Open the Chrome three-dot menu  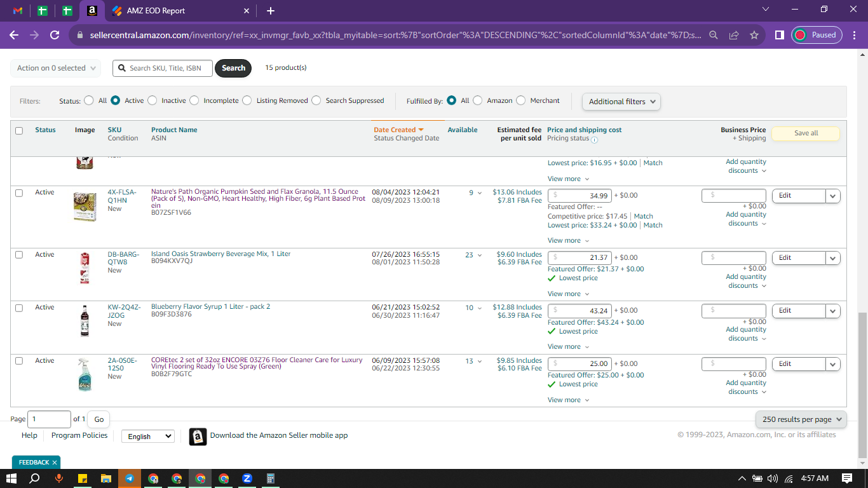(x=854, y=35)
